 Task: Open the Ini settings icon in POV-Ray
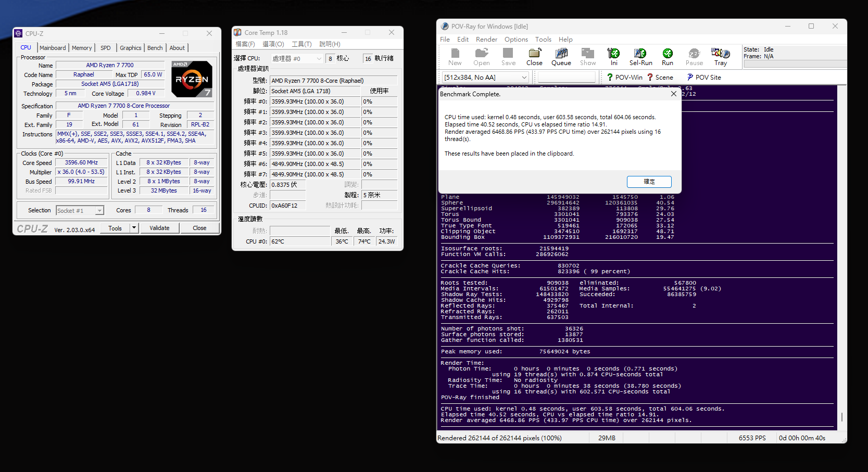[614, 57]
